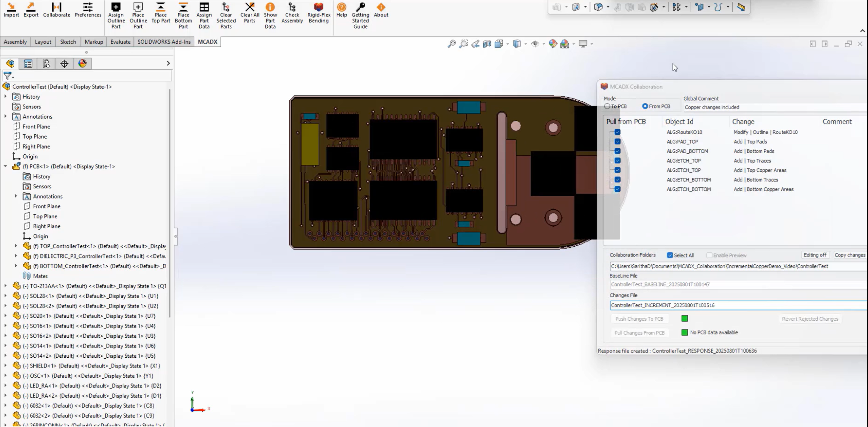Uncheck the ALG:RouteKO10 pull checkbox
Image resolution: width=868 pixels, height=427 pixels.
click(x=617, y=132)
